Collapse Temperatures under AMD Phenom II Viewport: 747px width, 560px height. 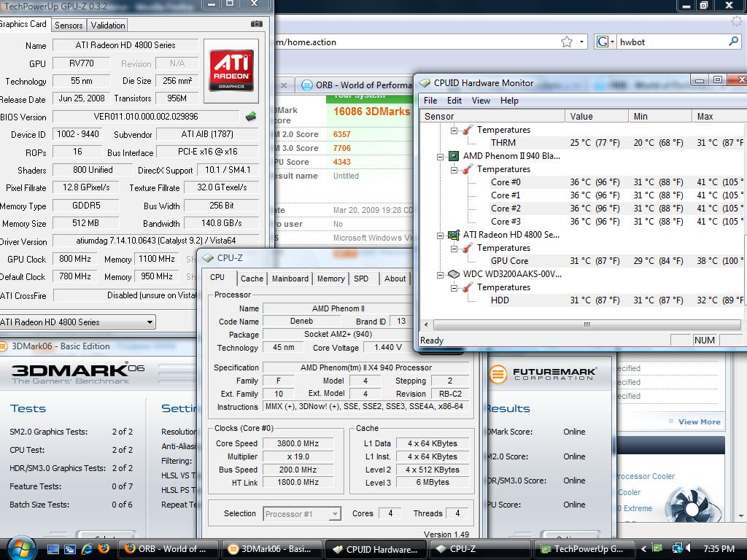[454, 169]
